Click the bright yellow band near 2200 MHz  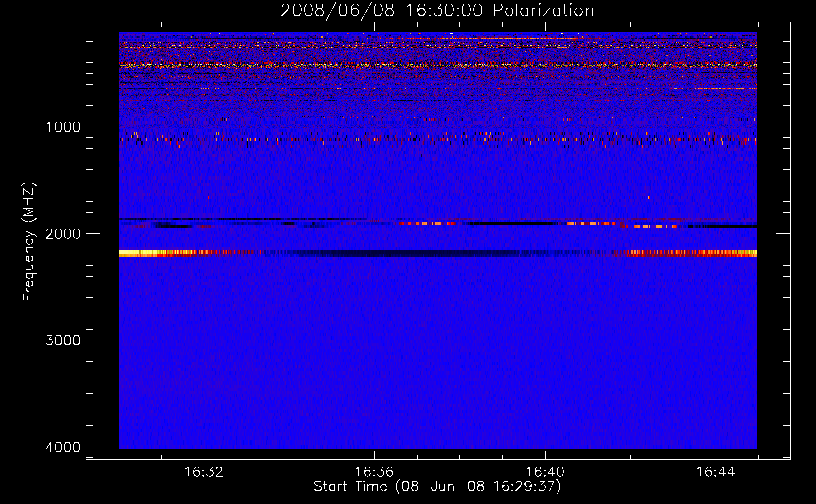tap(156, 253)
